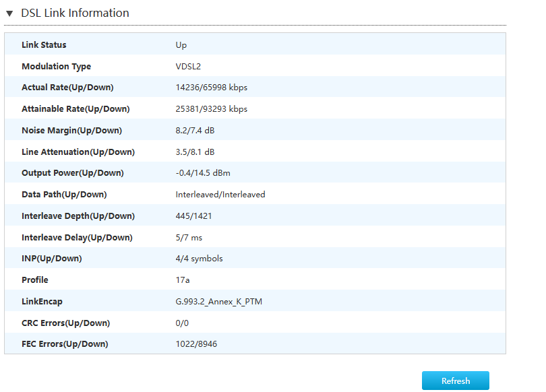Select the 17a profile value
Image resolution: width=546 pixels, height=392 pixels.
tap(183, 280)
